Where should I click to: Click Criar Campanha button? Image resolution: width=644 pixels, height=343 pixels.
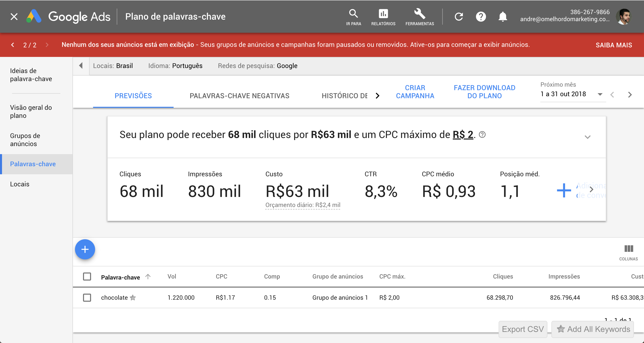click(x=415, y=92)
